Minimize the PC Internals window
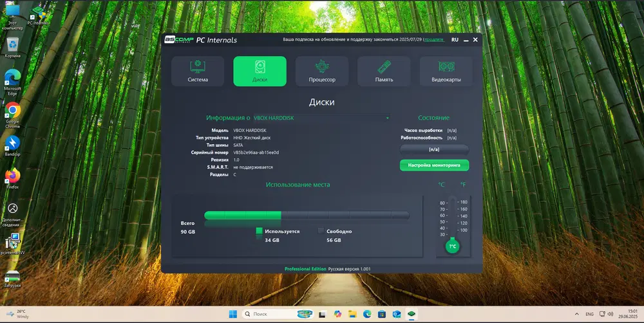 466,40
